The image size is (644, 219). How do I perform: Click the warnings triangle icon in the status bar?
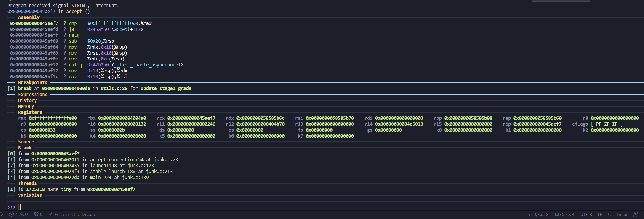pyautogui.click(x=22, y=214)
